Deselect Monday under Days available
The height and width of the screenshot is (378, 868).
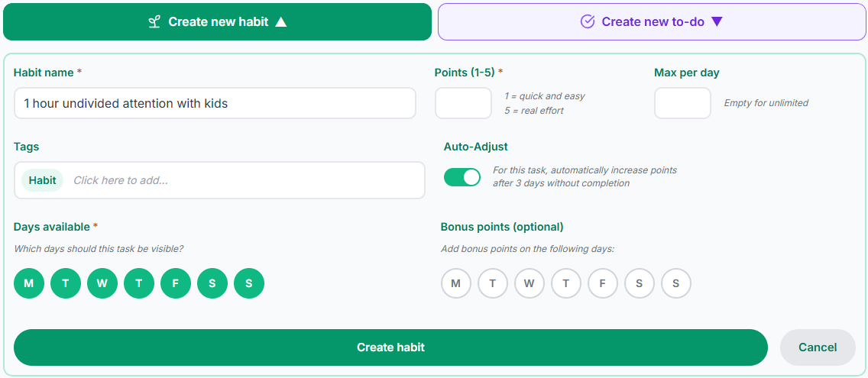(29, 283)
